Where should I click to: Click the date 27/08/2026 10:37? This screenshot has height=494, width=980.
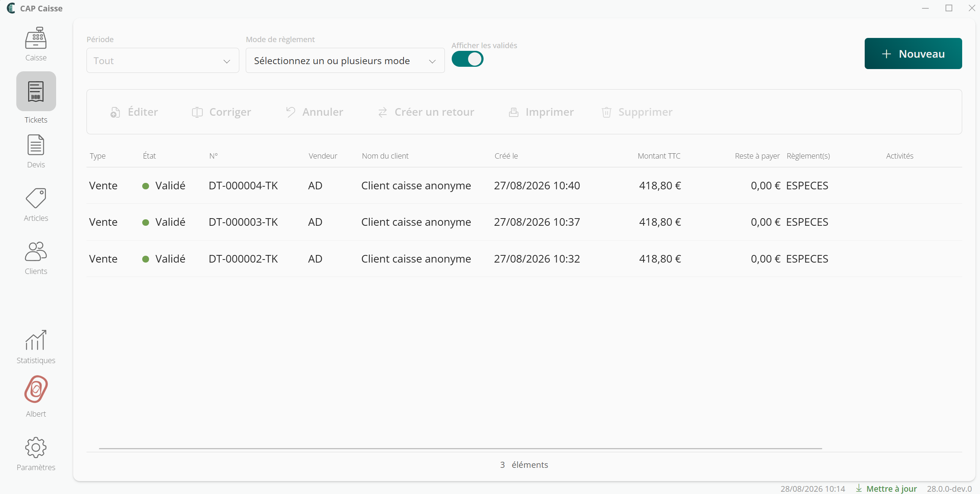coord(537,222)
